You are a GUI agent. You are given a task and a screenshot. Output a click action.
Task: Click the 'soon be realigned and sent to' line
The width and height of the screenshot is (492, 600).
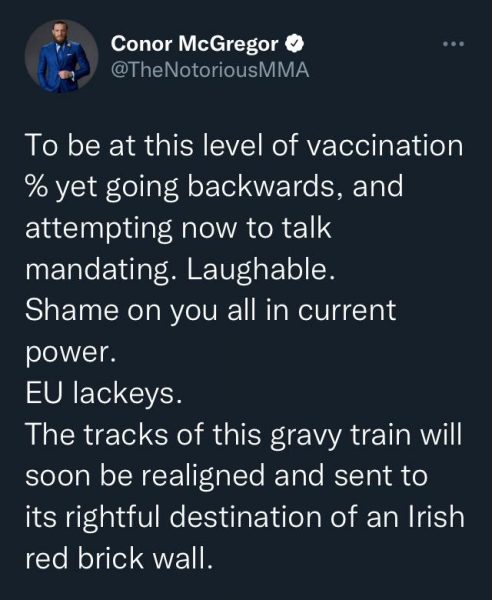pyautogui.click(x=226, y=476)
